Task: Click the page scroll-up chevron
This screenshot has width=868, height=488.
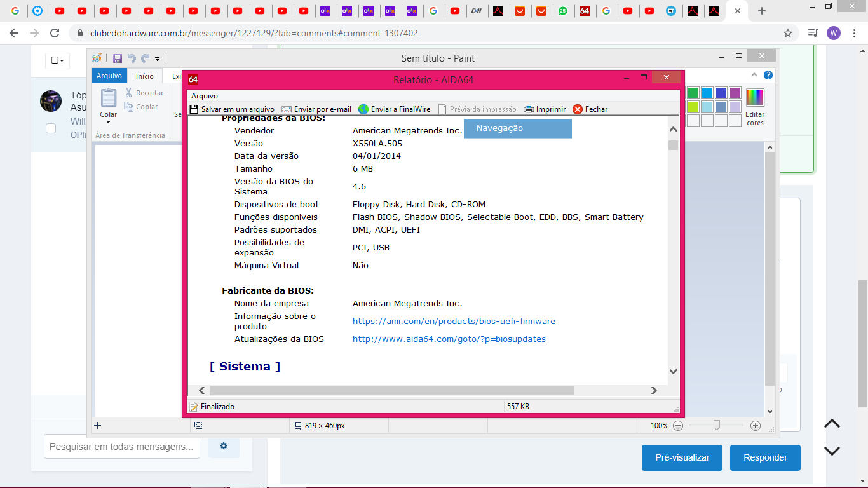Action: point(832,424)
